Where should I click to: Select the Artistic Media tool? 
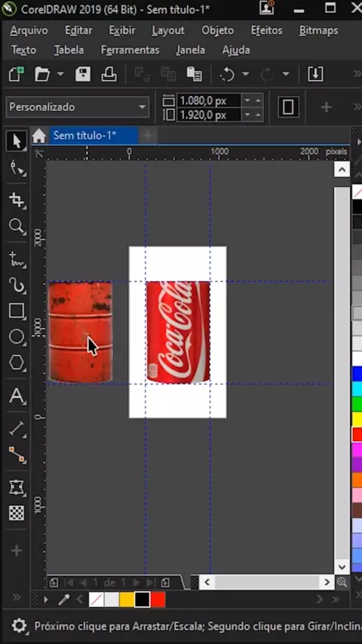click(x=17, y=285)
